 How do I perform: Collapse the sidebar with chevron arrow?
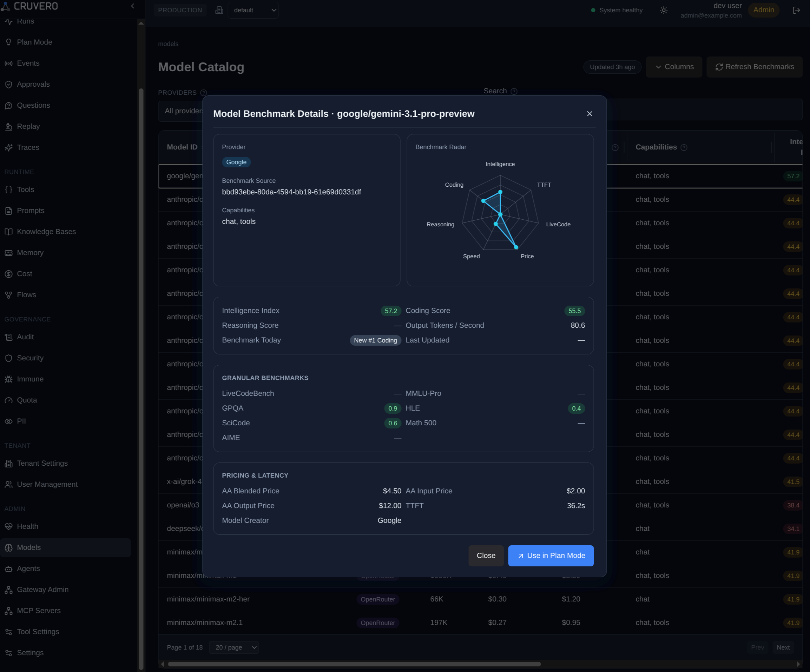[x=133, y=6]
